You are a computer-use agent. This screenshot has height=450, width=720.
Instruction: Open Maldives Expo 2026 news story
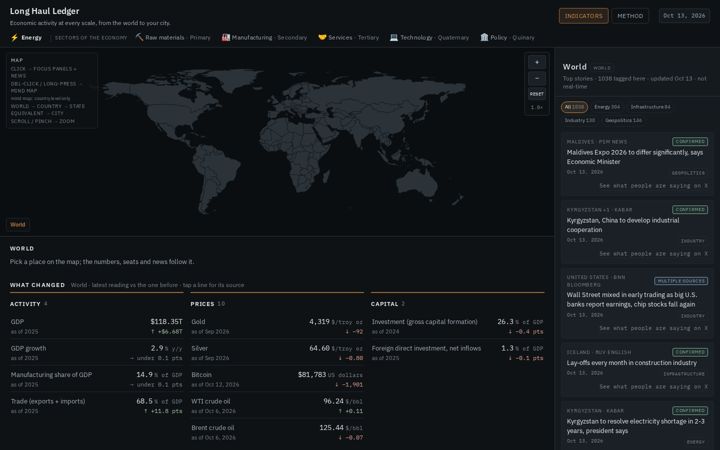pyautogui.click(x=635, y=157)
